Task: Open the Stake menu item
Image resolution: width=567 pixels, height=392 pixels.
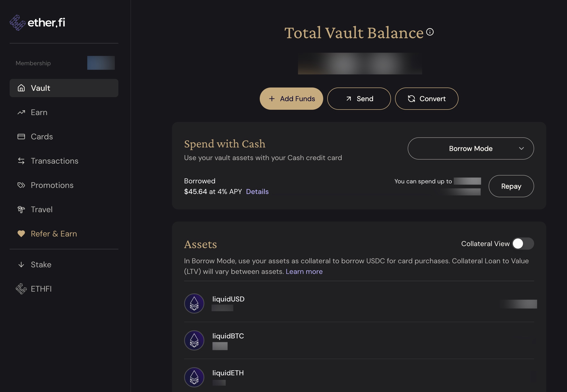Action: pos(41,265)
